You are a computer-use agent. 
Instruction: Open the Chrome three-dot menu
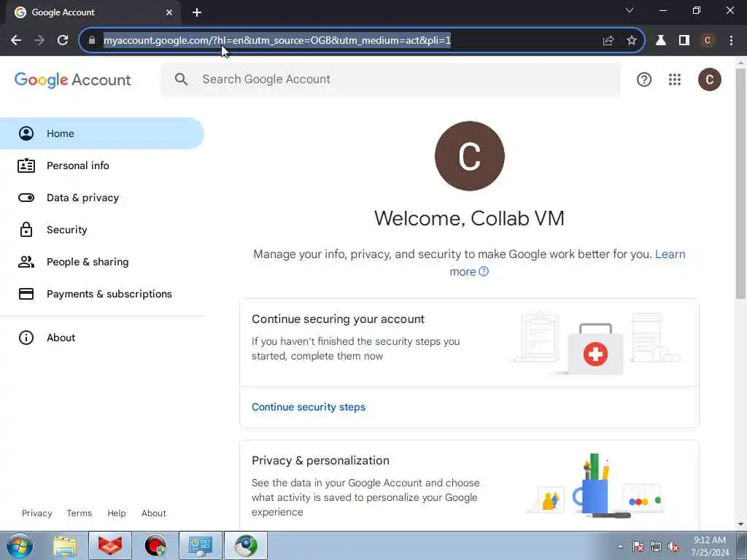click(731, 41)
